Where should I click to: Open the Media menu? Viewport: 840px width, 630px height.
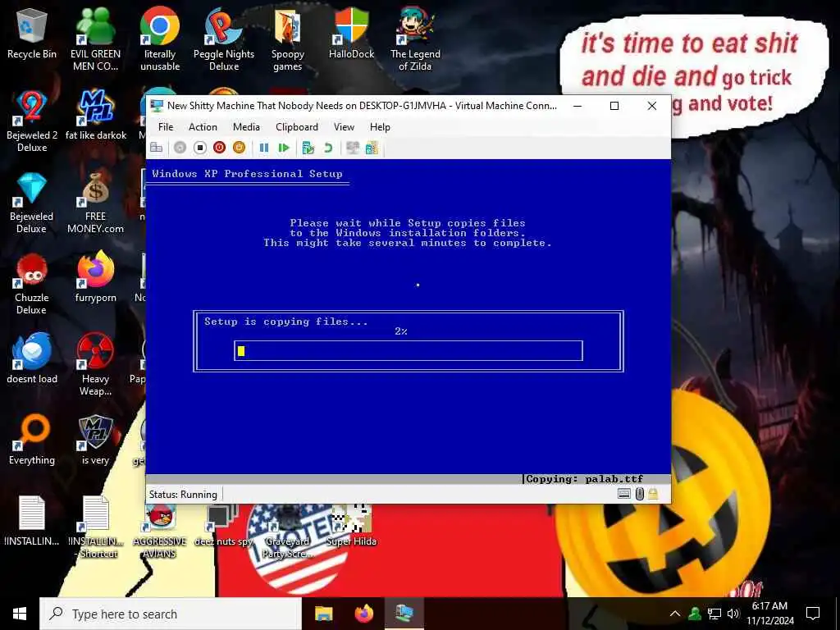pyautogui.click(x=246, y=127)
